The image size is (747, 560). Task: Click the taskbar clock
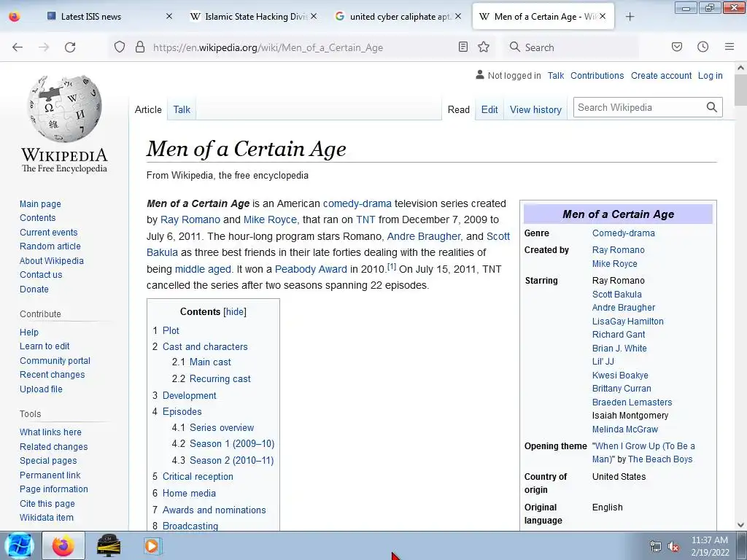point(710,546)
